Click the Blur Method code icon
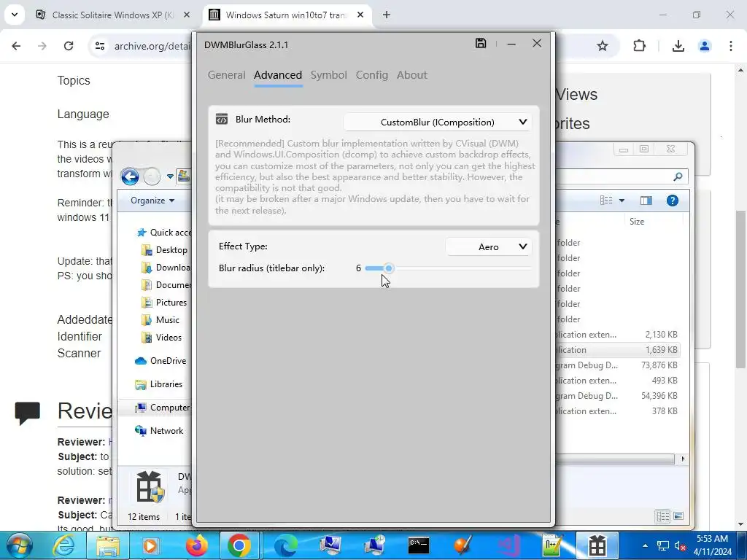The width and height of the screenshot is (747, 560). (222, 119)
